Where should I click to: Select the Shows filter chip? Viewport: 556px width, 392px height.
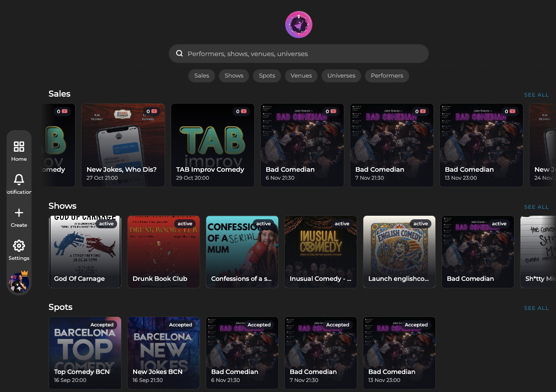click(234, 76)
